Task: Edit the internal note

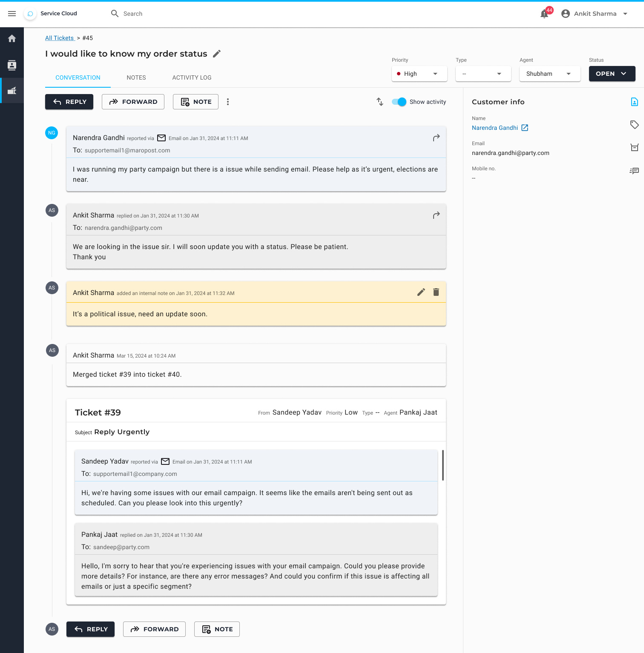Action: [421, 292]
